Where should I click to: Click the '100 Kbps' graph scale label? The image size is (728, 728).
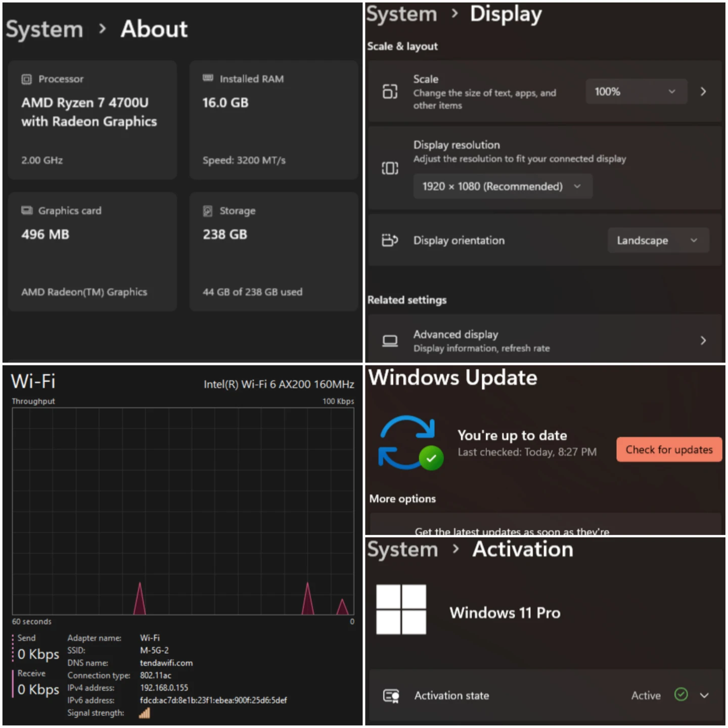[338, 401]
